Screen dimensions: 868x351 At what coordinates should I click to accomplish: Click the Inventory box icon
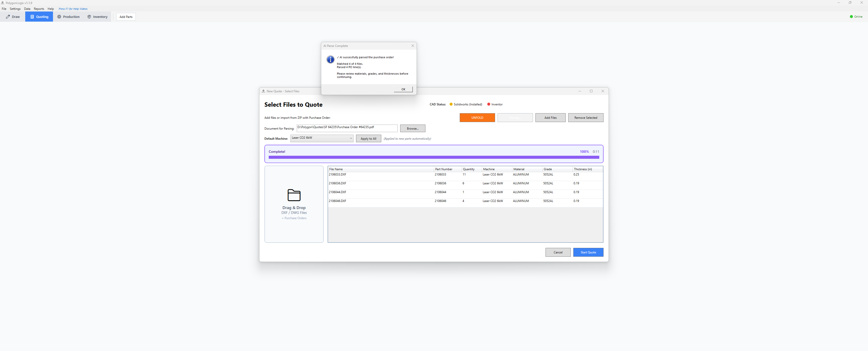(x=89, y=17)
